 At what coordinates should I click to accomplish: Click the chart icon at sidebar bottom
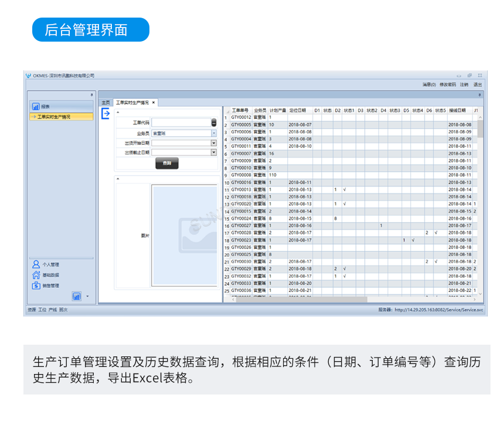(x=76, y=296)
